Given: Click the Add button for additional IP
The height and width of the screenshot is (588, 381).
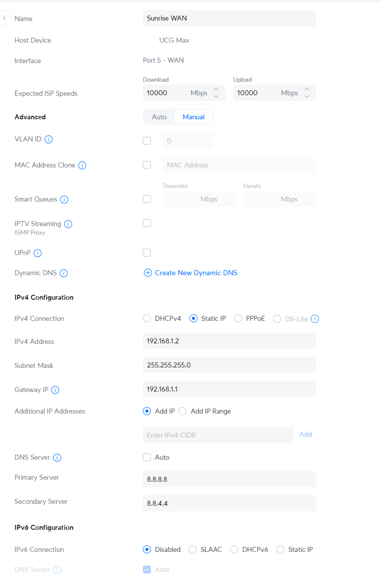Looking at the screenshot, I should tap(305, 435).
